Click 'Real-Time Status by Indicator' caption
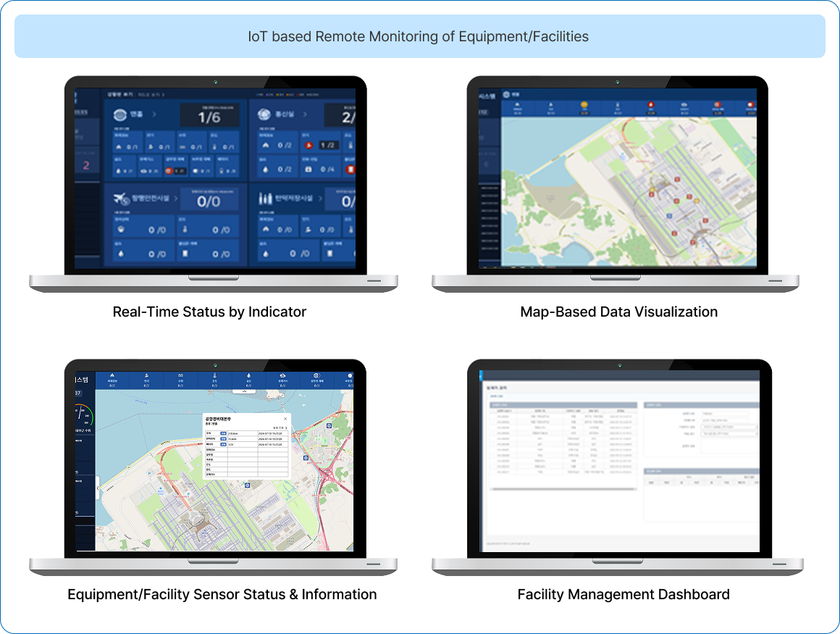 coord(209,312)
